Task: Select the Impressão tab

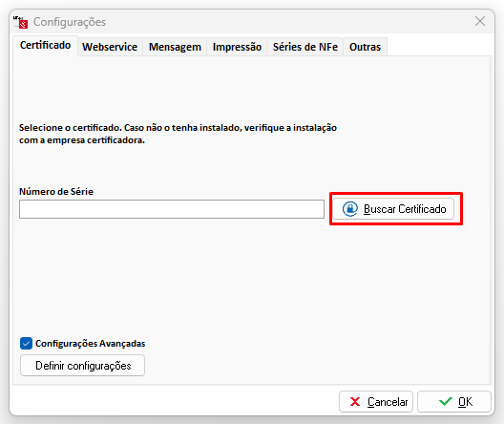Action: point(237,47)
